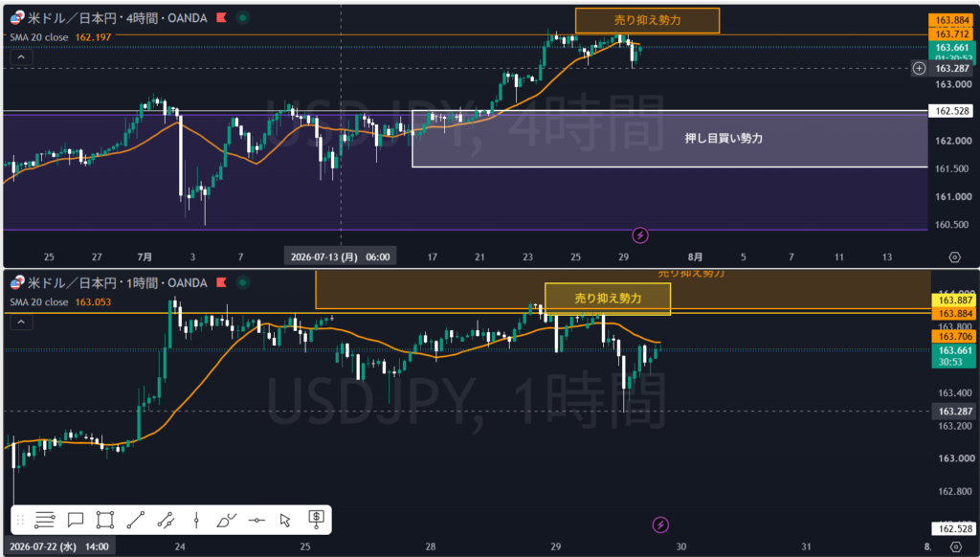This screenshot has width=980, height=557.
Task: Click the 163.712 price label
Action: 952,34
